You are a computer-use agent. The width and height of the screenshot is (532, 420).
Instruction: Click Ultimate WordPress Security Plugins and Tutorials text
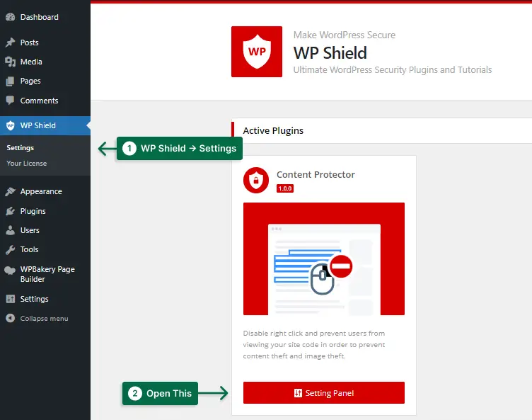[x=393, y=69]
